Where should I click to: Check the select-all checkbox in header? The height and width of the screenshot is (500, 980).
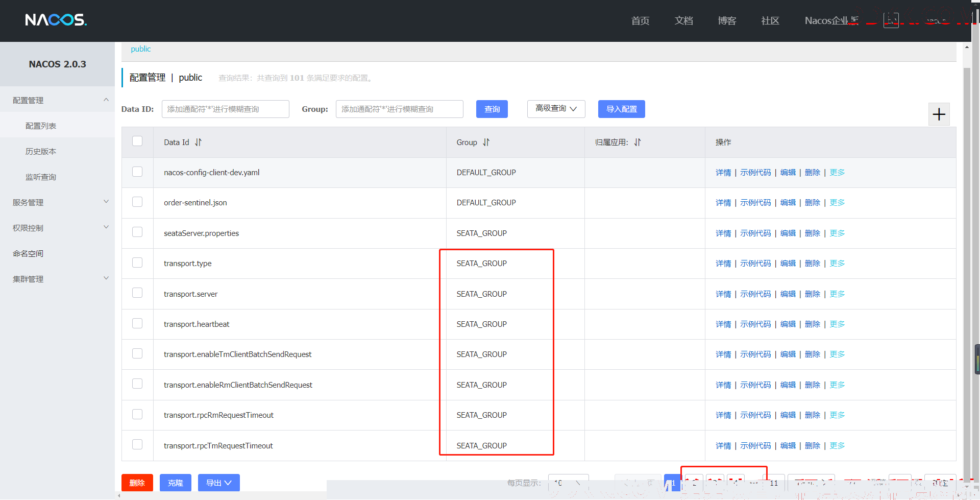click(x=137, y=141)
